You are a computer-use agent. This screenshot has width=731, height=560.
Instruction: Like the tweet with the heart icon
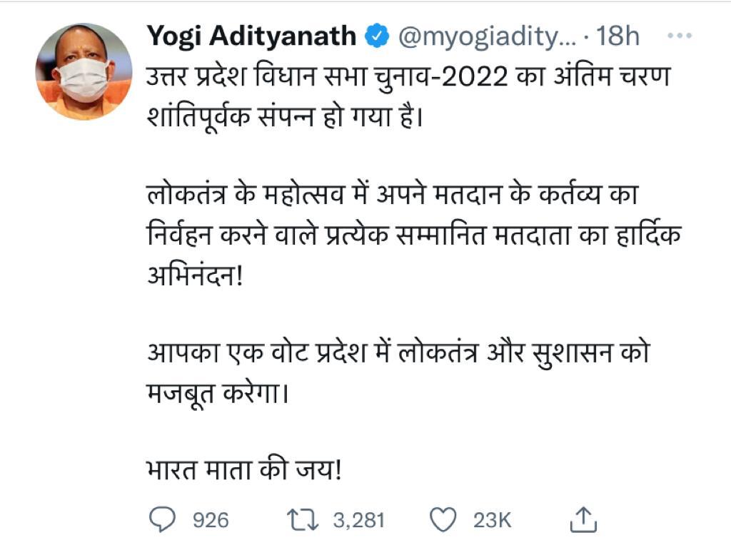pos(445,520)
